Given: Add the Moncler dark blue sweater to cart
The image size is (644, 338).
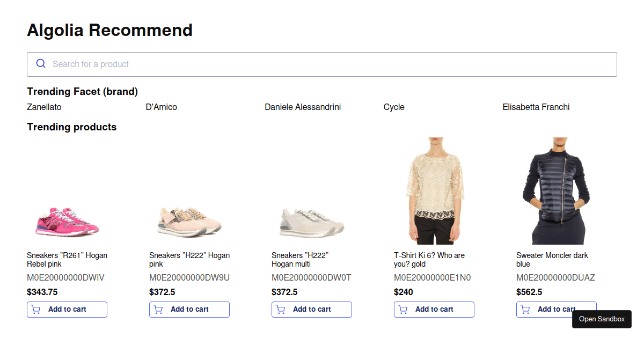Looking at the screenshot, I should [x=556, y=310].
